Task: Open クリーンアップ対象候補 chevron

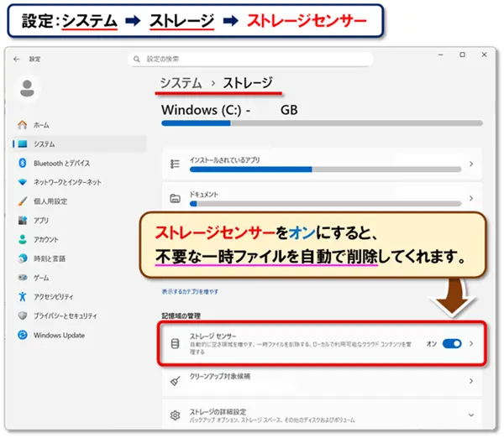Action: point(471,381)
